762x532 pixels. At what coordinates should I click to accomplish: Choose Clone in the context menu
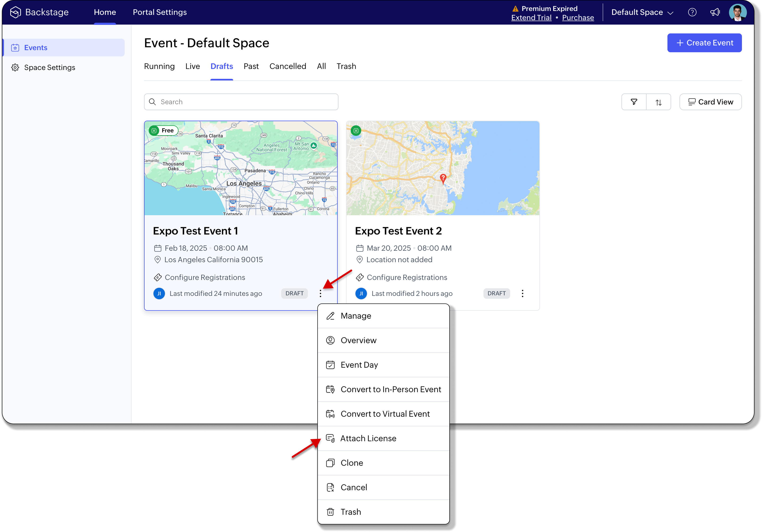pyautogui.click(x=352, y=463)
